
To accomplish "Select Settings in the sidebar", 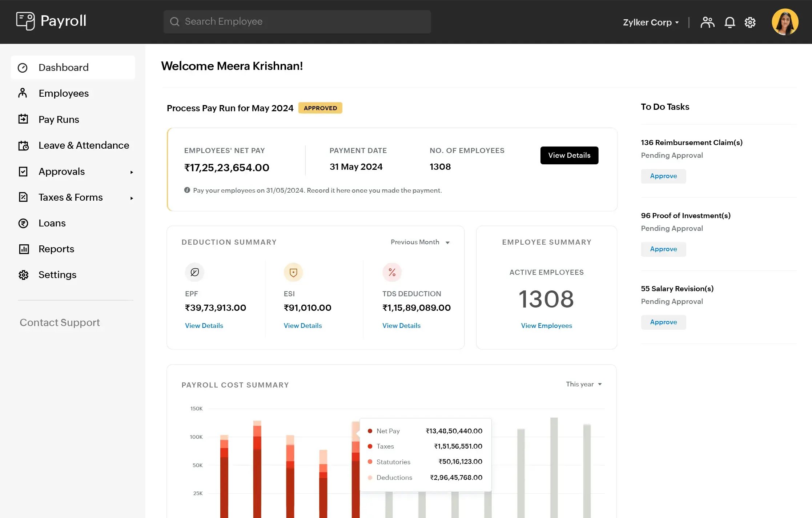I will 57,274.
